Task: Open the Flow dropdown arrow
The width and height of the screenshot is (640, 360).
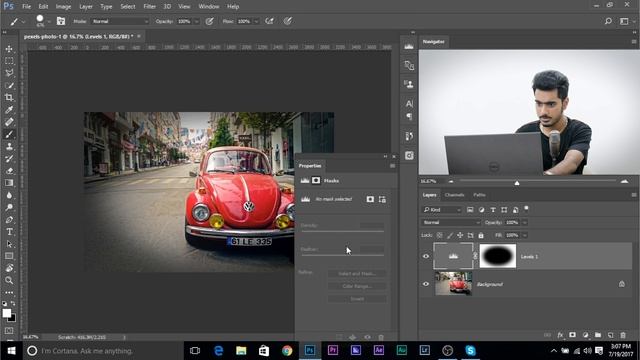Action: (x=256, y=21)
